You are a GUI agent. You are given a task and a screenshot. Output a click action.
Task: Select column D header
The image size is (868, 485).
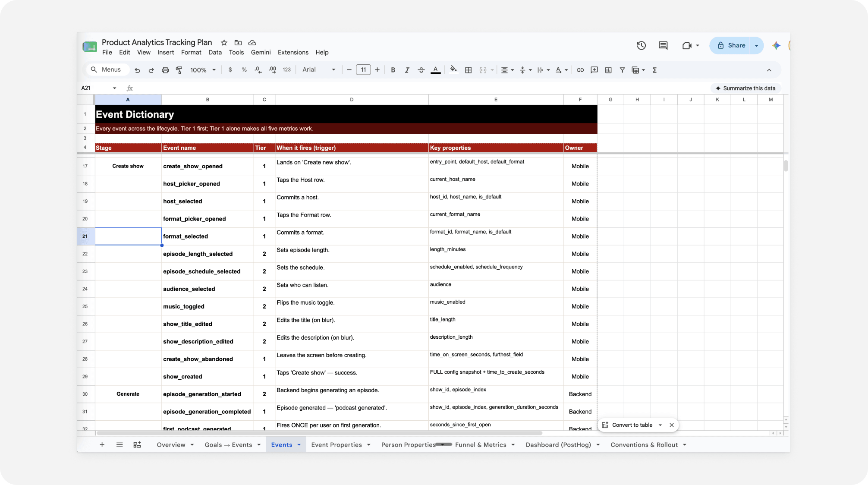(352, 100)
